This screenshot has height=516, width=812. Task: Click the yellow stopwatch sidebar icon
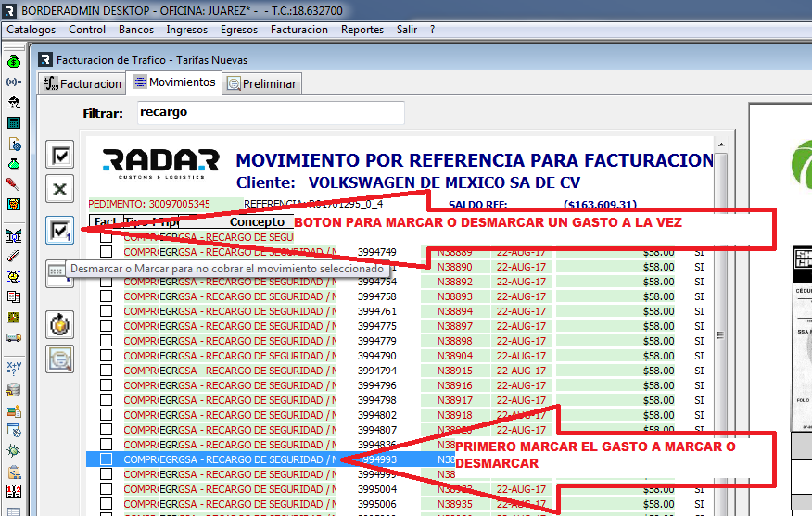(x=14, y=276)
